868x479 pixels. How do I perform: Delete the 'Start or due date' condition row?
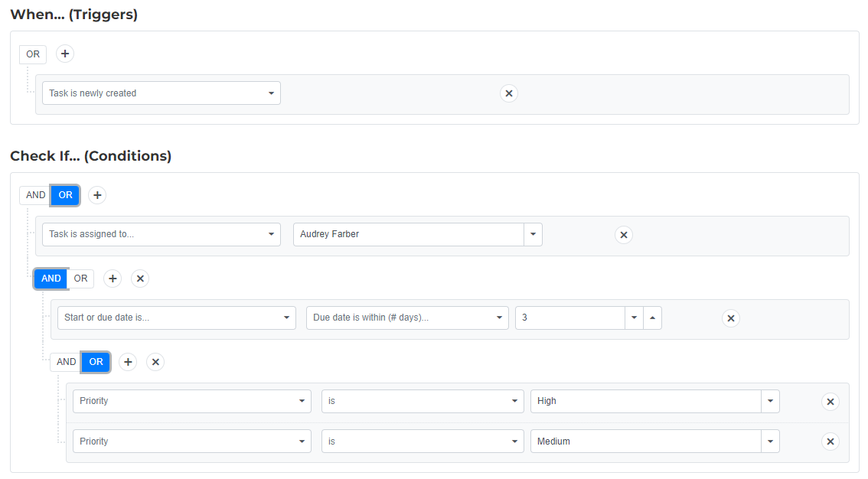point(731,318)
